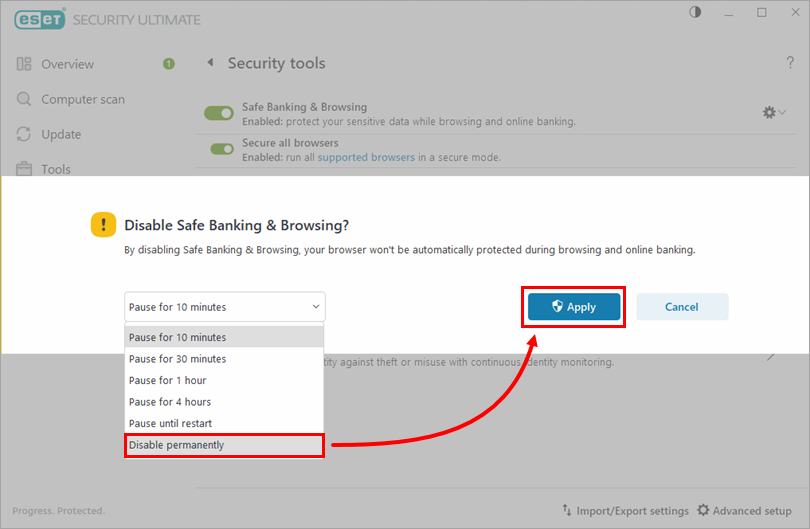Click the Apply button
The image size is (810, 529).
575,307
